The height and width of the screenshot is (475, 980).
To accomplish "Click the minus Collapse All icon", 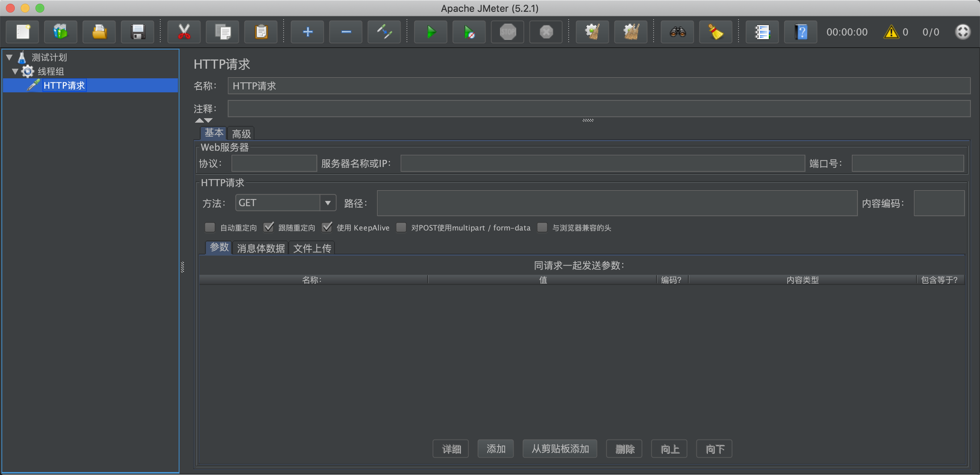I will point(346,32).
